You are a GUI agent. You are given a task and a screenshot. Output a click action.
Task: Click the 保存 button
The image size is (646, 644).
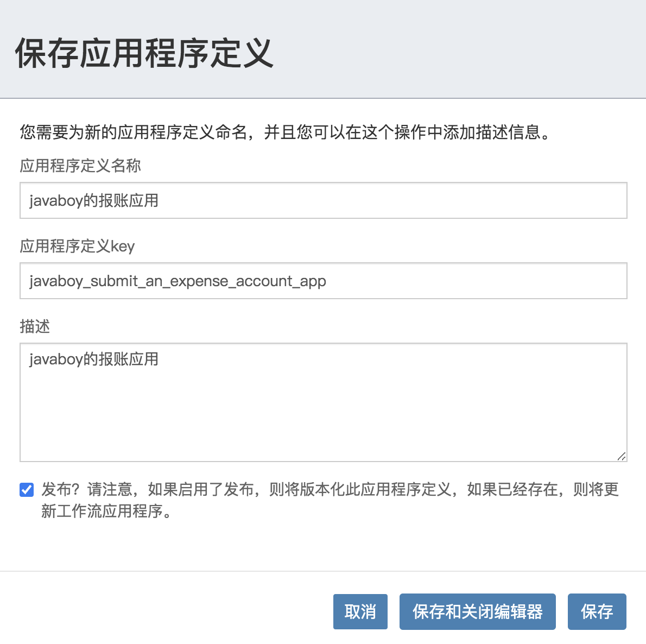597,611
